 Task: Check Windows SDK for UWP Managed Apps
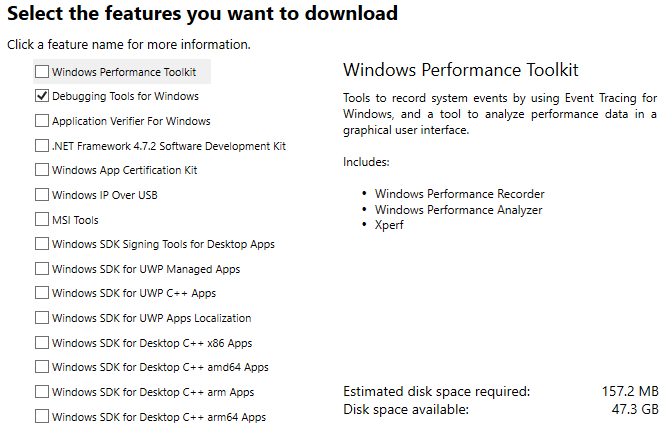pos(41,269)
